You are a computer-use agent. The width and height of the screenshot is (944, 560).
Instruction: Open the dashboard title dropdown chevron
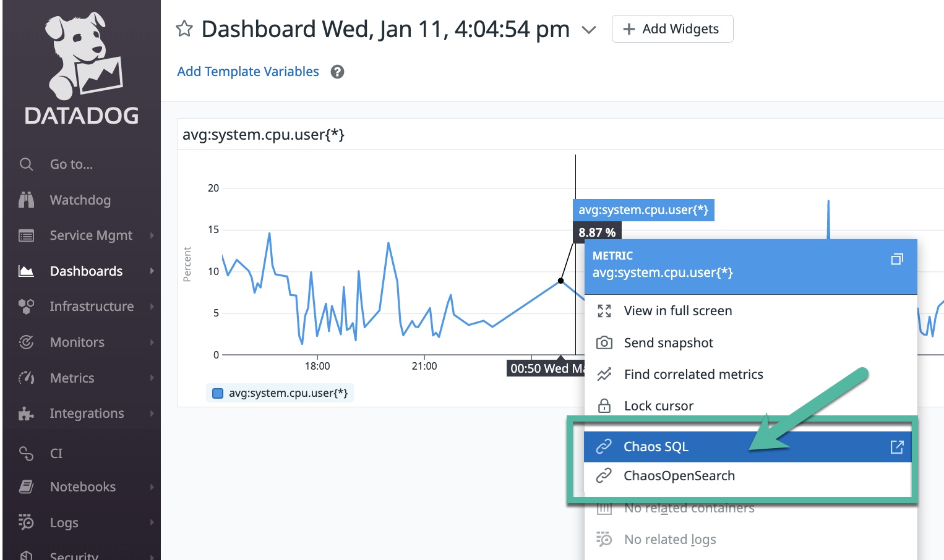pyautogui.click(x=589, y=30)
